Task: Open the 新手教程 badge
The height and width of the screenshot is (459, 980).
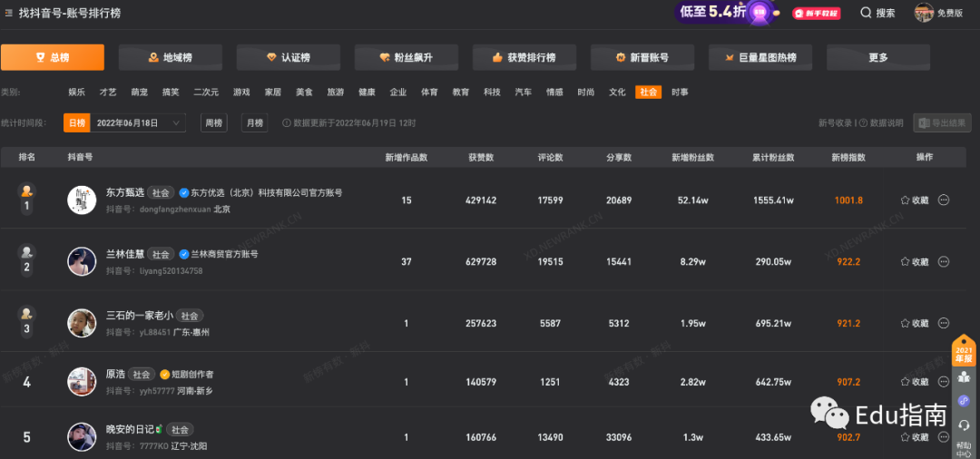Action: (815, 13)
